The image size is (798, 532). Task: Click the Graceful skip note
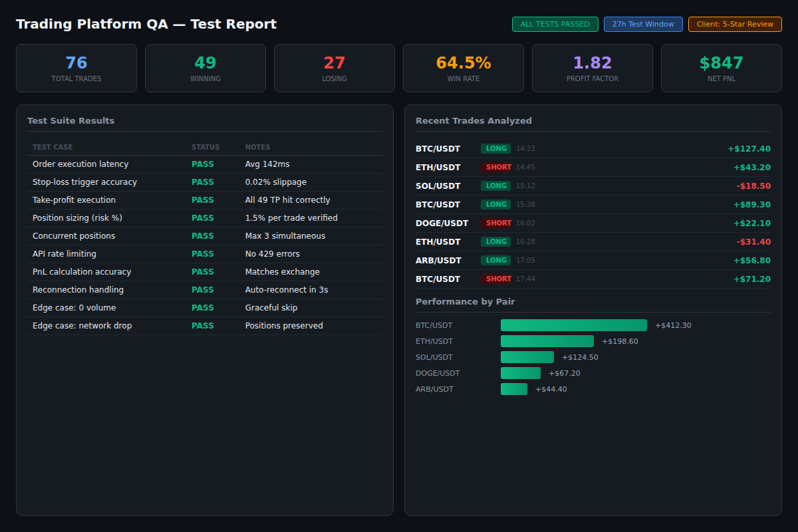coord(271,308)
